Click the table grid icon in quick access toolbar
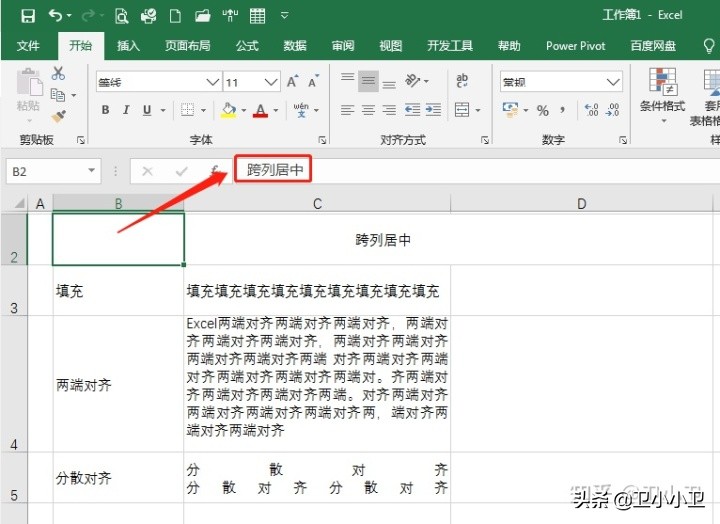 (x=257, y=16)
